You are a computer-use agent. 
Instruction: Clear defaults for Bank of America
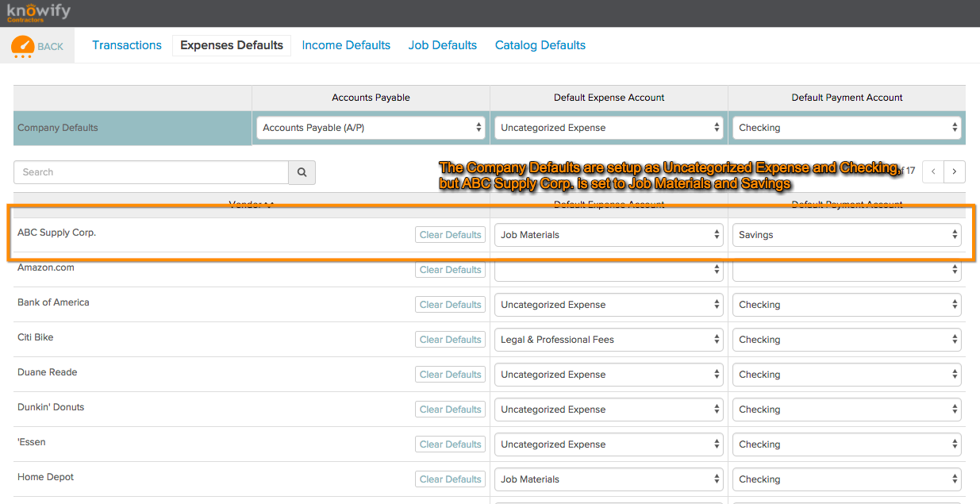(450, 305)
